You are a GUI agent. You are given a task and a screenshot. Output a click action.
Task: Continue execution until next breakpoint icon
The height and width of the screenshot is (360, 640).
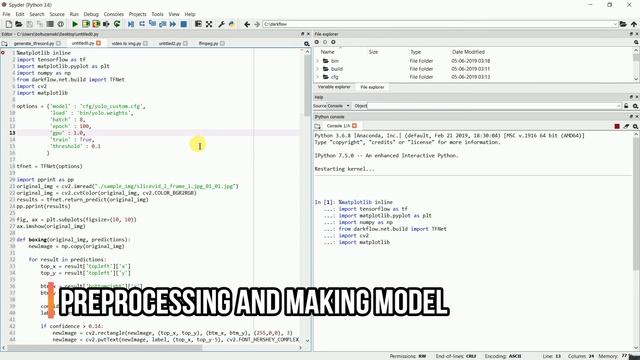(x=173, y=24)
